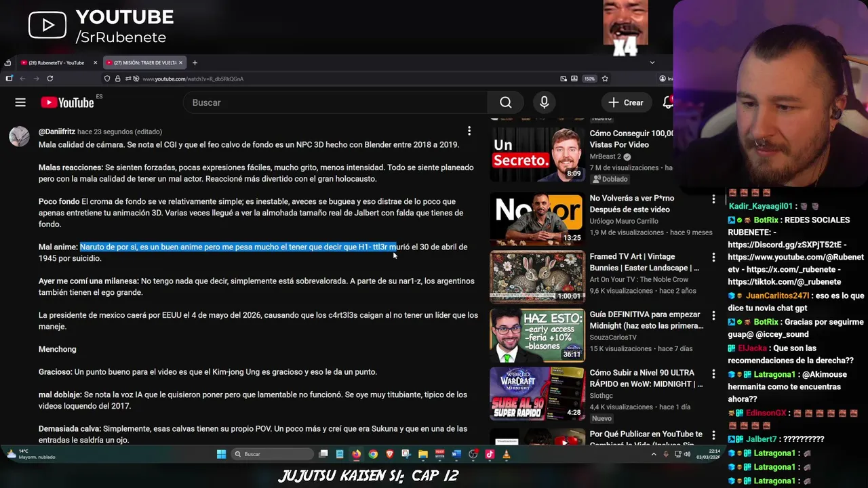868x488 pixels.
Task: Click the search magnifier button
Action: click(505, 102)
